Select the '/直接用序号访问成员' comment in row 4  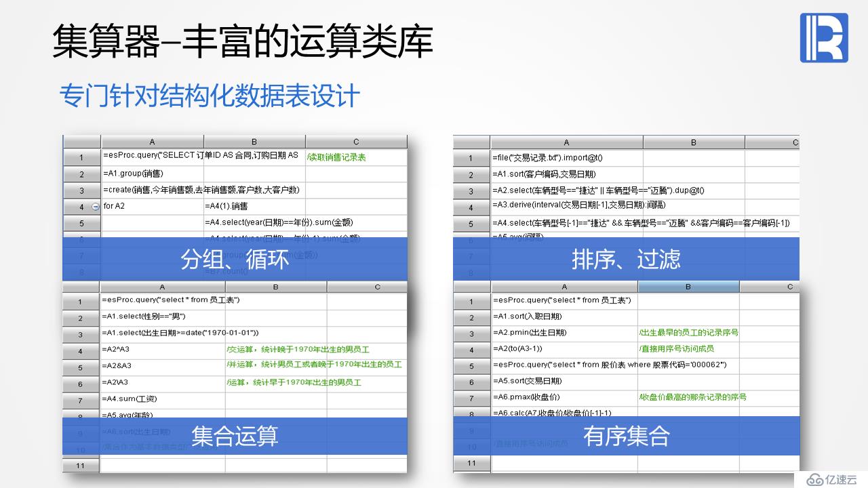[676, 349]
